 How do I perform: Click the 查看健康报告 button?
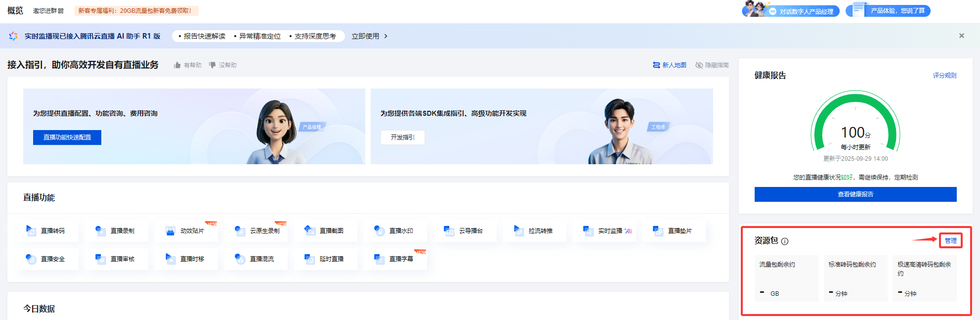pyautogui.click(x=855, y=194)
